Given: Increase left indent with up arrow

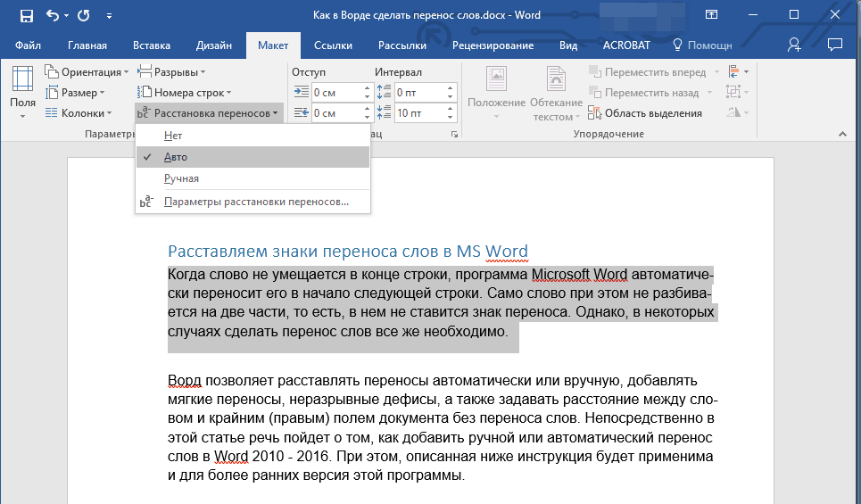Looking at the screenshot, I should point(368,87).
